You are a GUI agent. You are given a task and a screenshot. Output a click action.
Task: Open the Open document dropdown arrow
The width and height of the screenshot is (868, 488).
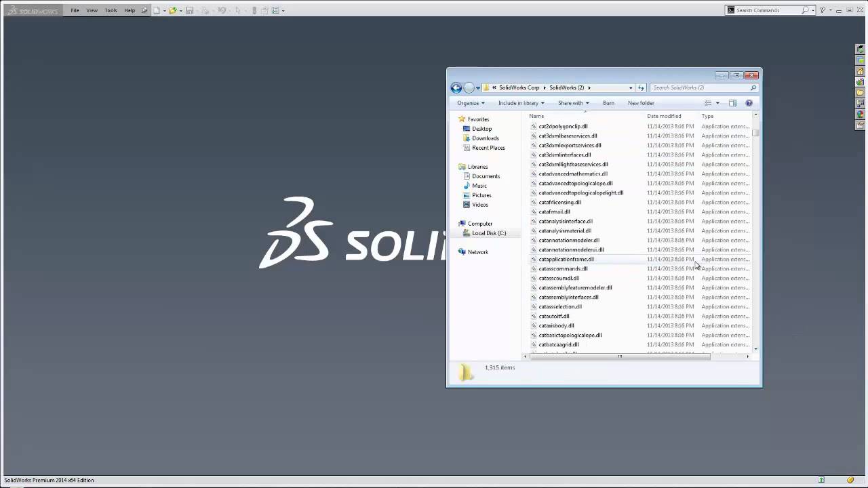(x=181, y=11)
